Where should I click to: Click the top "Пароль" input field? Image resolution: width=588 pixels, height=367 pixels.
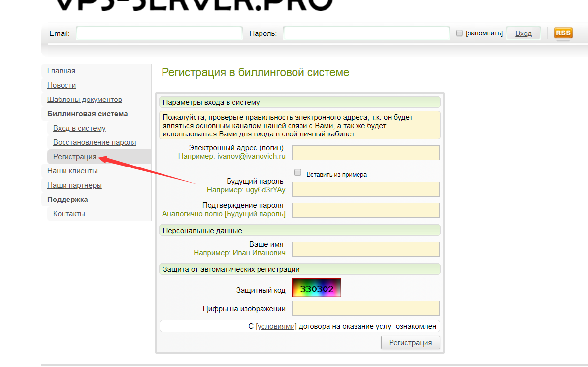[x=366, y=33]
